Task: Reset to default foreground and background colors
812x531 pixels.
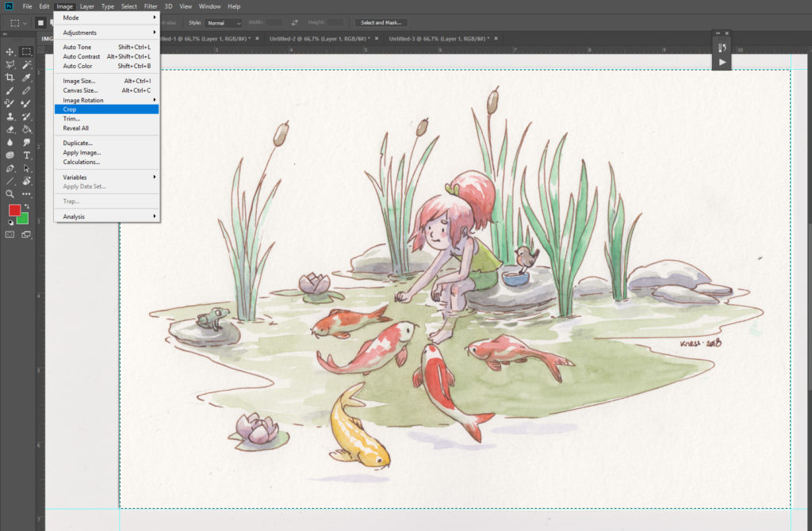Action: point(10,223)
